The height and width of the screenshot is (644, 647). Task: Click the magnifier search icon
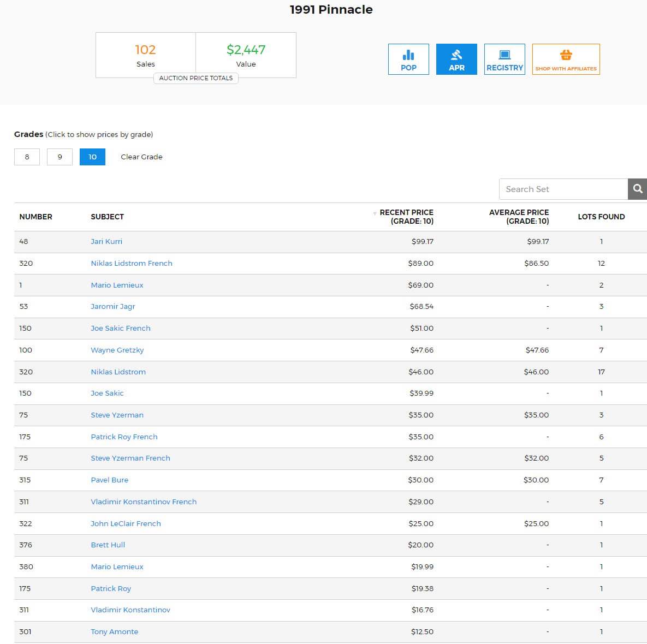(637, 189)
